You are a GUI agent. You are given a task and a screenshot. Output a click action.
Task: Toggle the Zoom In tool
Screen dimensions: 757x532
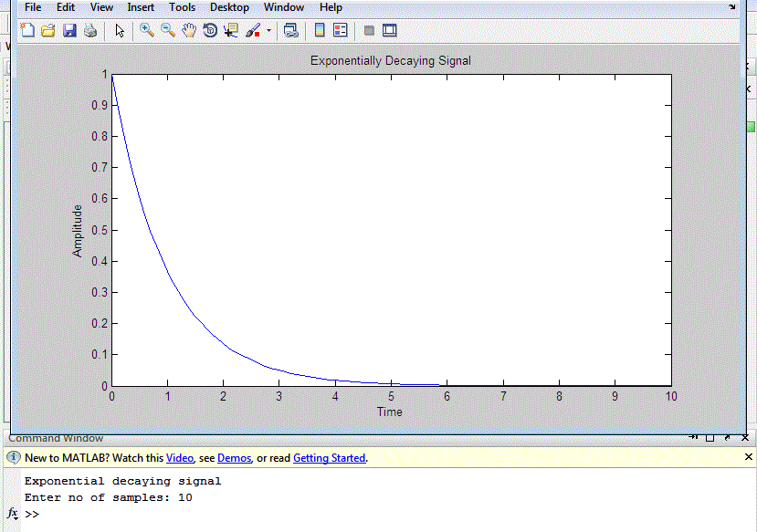click(x=147, y=30)
